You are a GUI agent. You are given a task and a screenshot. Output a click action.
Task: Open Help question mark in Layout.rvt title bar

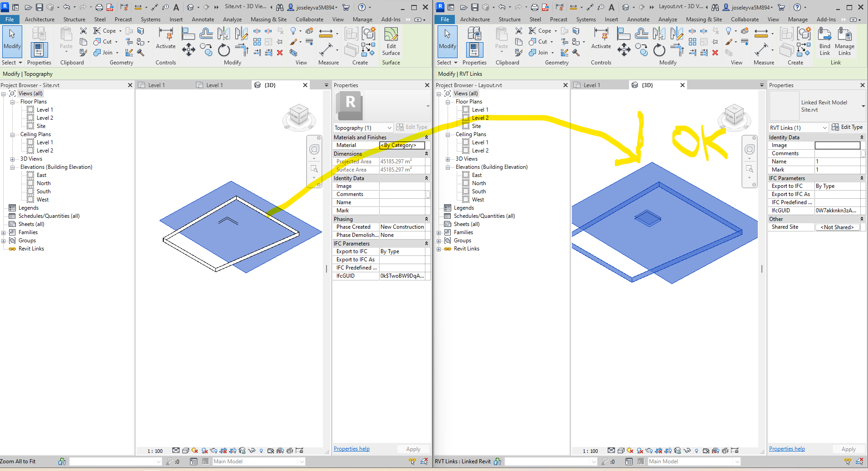[797, 7]
